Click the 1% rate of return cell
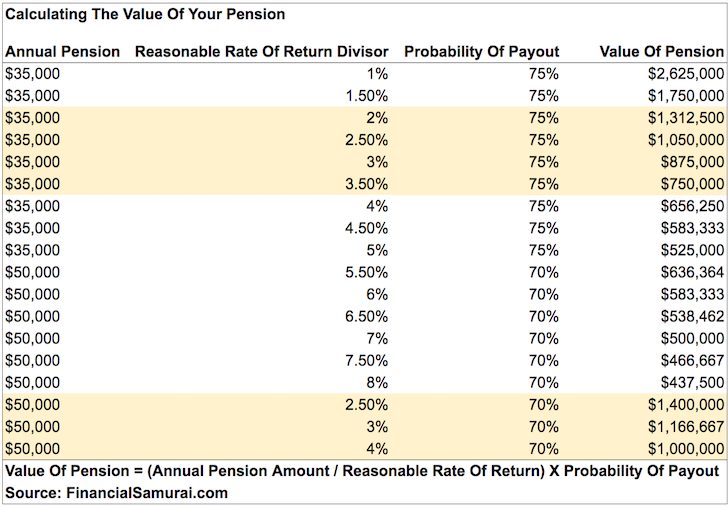This screenshot has width=728, height=507. coord(377,73)
